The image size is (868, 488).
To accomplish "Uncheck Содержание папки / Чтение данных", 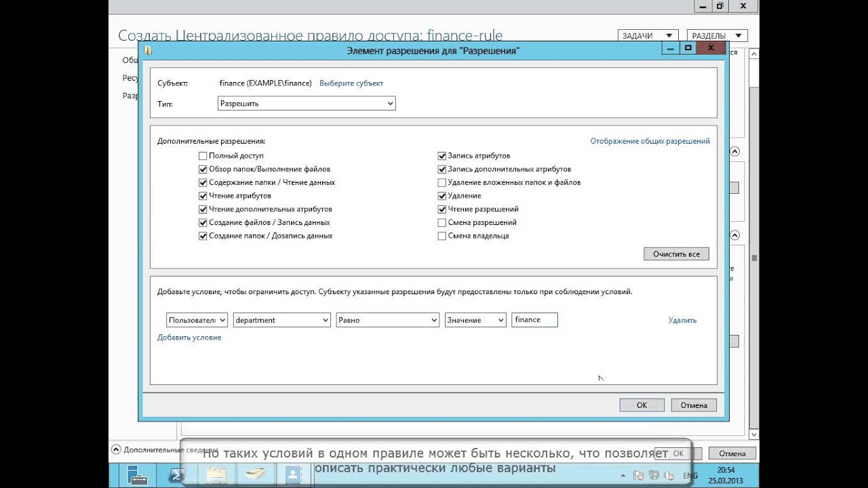I will point(203,182).
